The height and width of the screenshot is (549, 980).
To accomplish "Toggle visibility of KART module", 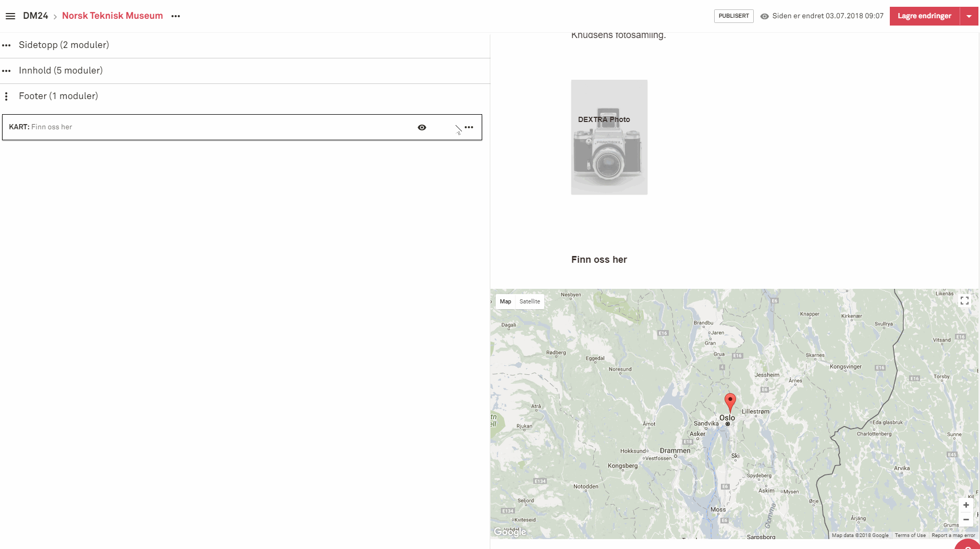I will coord(422,127).
